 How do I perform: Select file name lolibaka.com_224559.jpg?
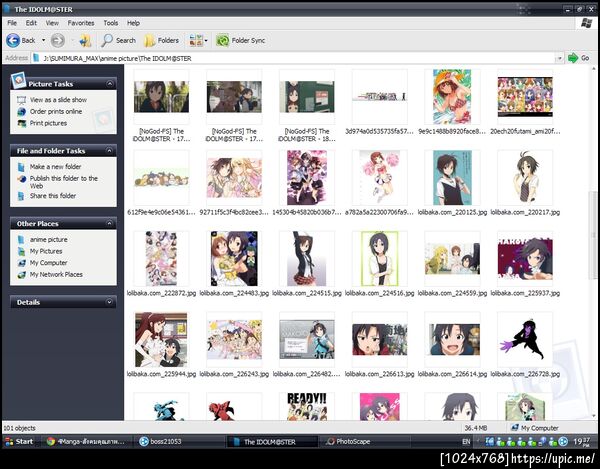tap(452, 293)
